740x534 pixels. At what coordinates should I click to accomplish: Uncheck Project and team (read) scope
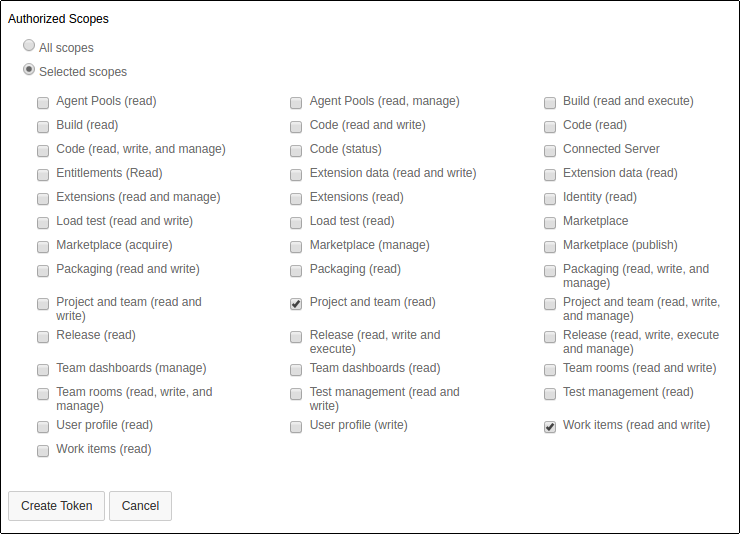[296, 304]
